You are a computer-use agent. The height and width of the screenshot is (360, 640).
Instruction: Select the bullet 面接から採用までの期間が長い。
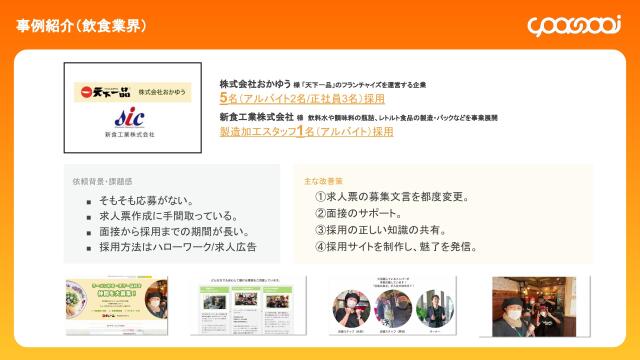tap(174, 231)
